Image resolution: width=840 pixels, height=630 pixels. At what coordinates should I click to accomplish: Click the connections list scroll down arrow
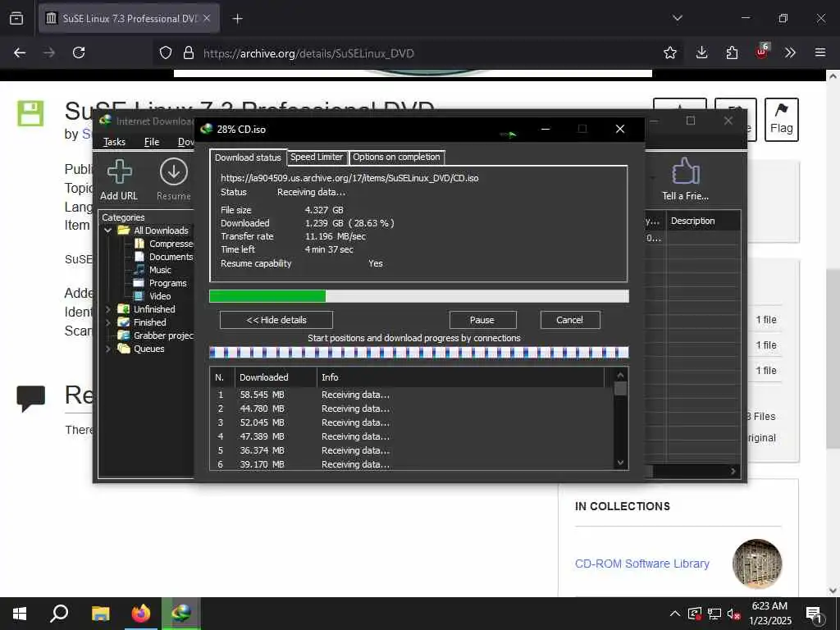tap(620, 463)
